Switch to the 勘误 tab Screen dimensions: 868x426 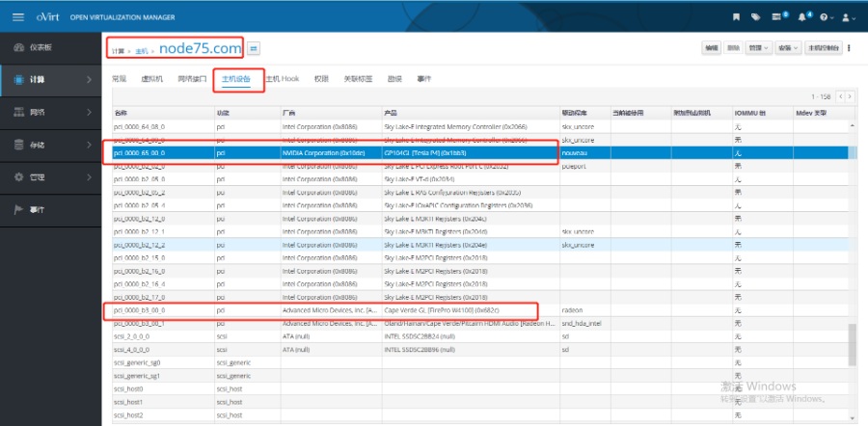(394, 79)
